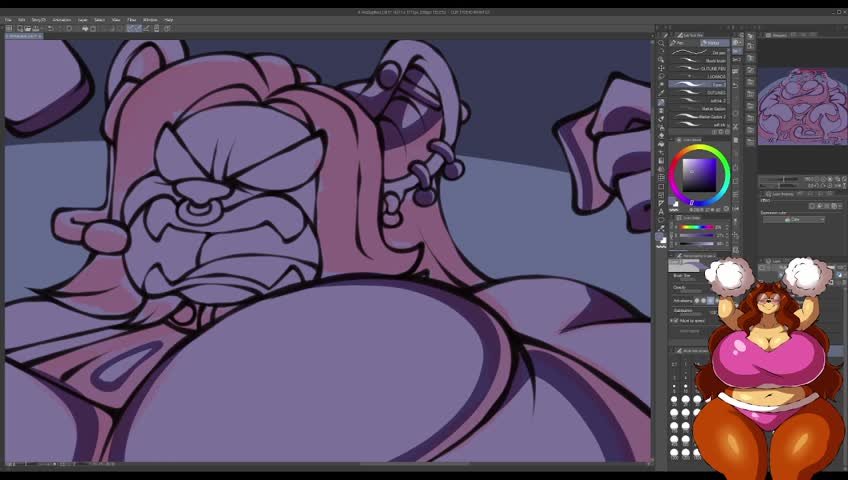This screenshot has height=480, width=848.
Task: Select the Eyedropper tool in the tool palette
Action: [x=661, y=92]
